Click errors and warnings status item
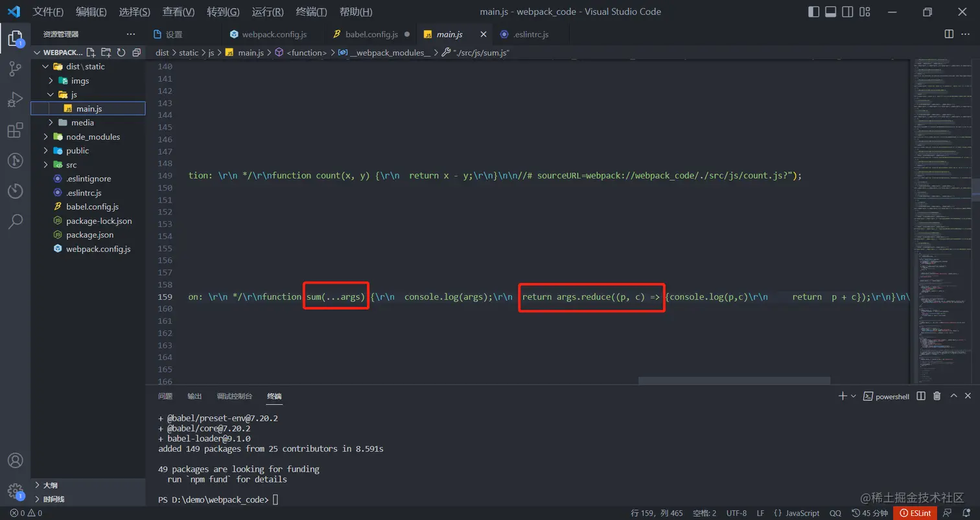Image resolution: width=980 pixels, height=520 pixels. point(26,513)
